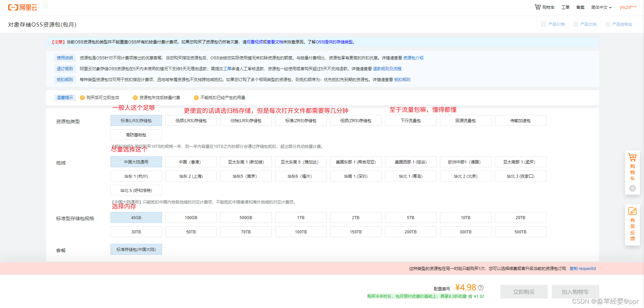Choose region 华东 2 (上海)
This screenshot has width=644, height=308.
(x=191, y=176)
